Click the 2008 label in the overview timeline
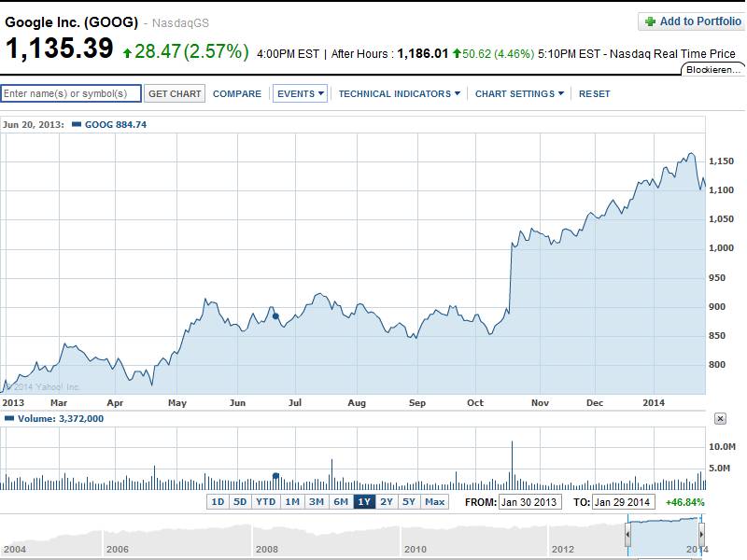Image resolution: width=747 pixels, height=560 pixels. click(267, 549)
